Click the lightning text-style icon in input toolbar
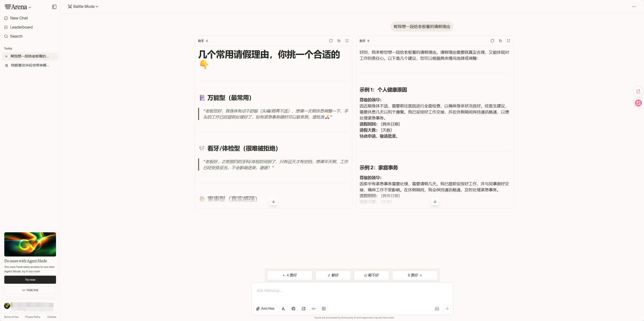This screenshot has height=321, width=644. click(x=283, y=309)
